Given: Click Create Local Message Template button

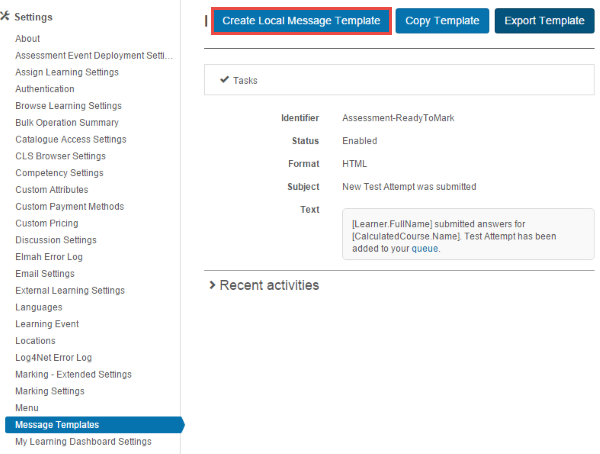Looking at the screenshot, I should point(301,20).
